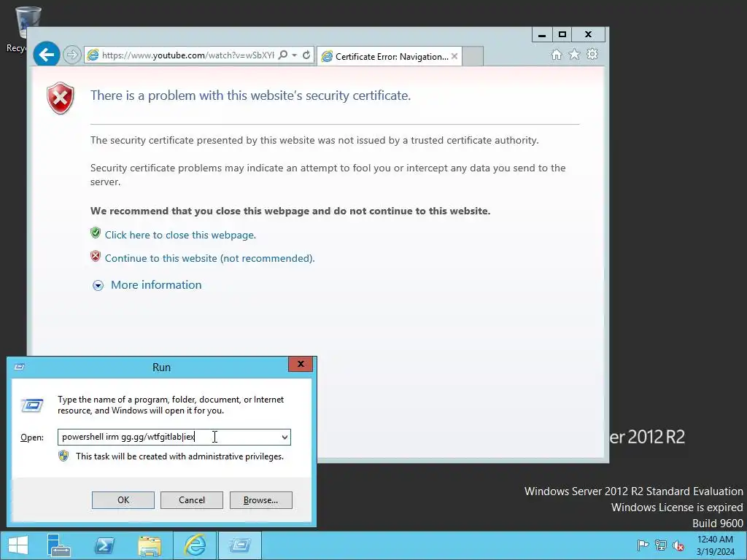The height and width of the screenshot is (560, 747).
Task: Click the Run taskbar button
Action: coord(239,545)
